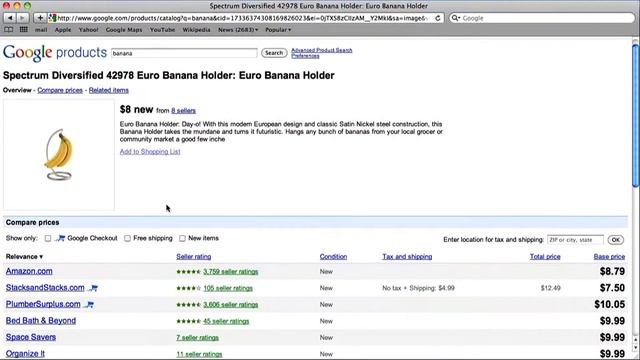Open Advanced Product Search link
Image resolution: width=640 pixels, height=360 pixels.
322,50
